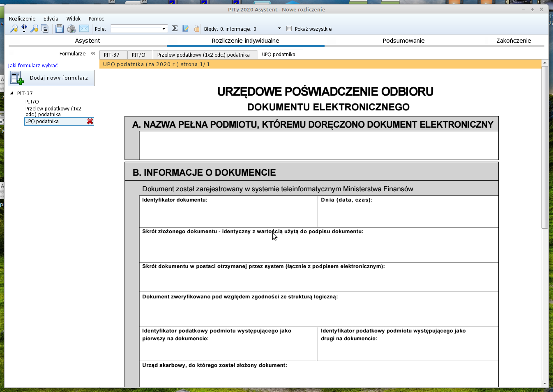Open the Przelew podatkowy podatnika tab
Viewport: 553px width, 392px height.
tap(203, 55)
